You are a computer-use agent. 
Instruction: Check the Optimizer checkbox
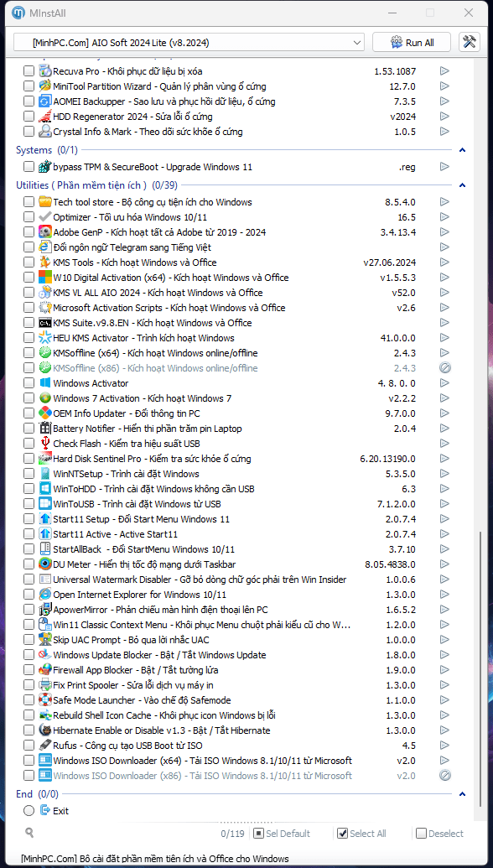[x=29, y=217]
